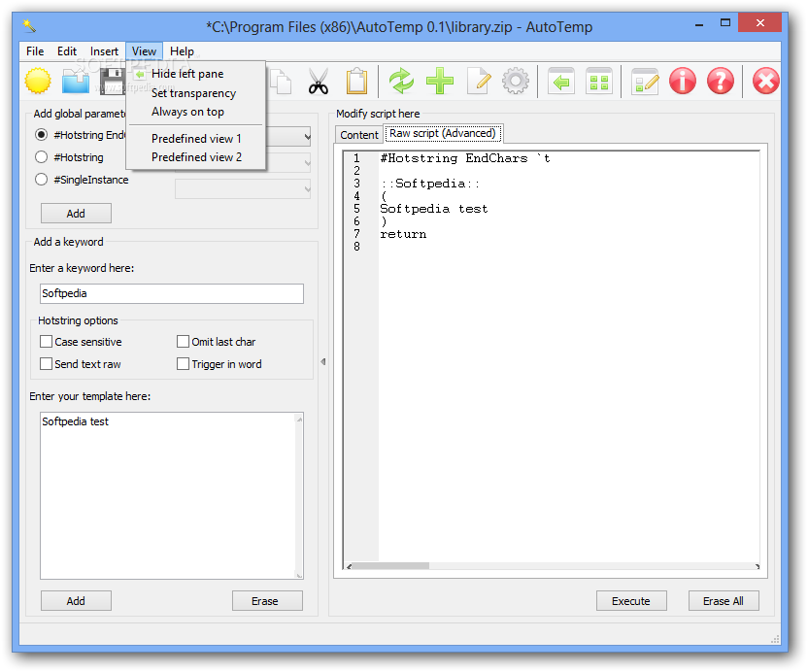Refresh with the green circular arrows icon
The height and width of the screenshot is (672, 808).
pos(401,81)
